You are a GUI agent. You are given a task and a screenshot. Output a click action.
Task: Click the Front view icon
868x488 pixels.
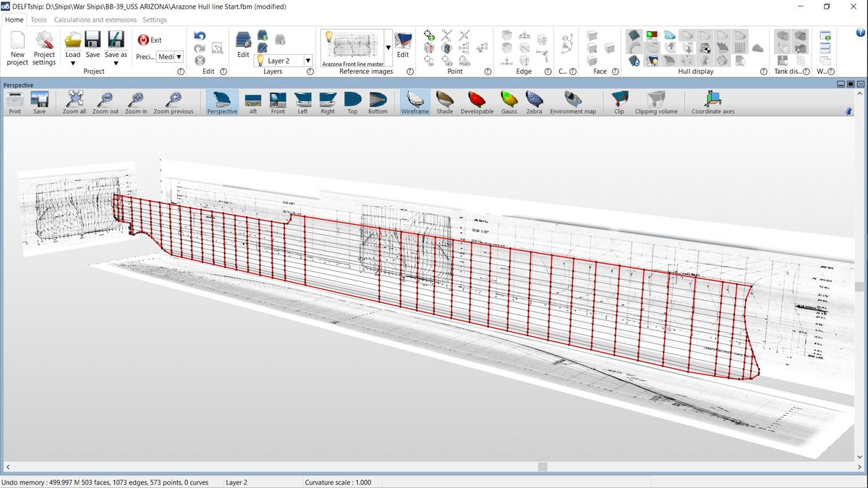pos(278,103)
